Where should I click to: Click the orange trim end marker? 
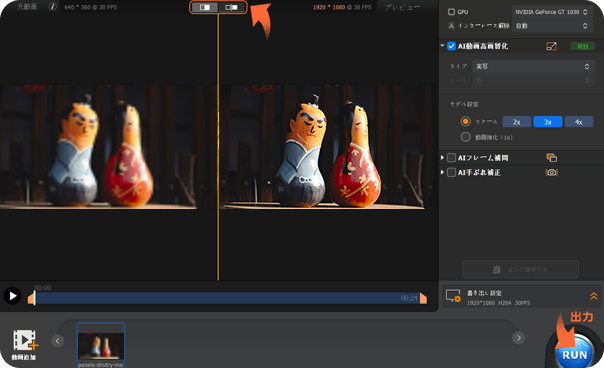coord(423,298)
